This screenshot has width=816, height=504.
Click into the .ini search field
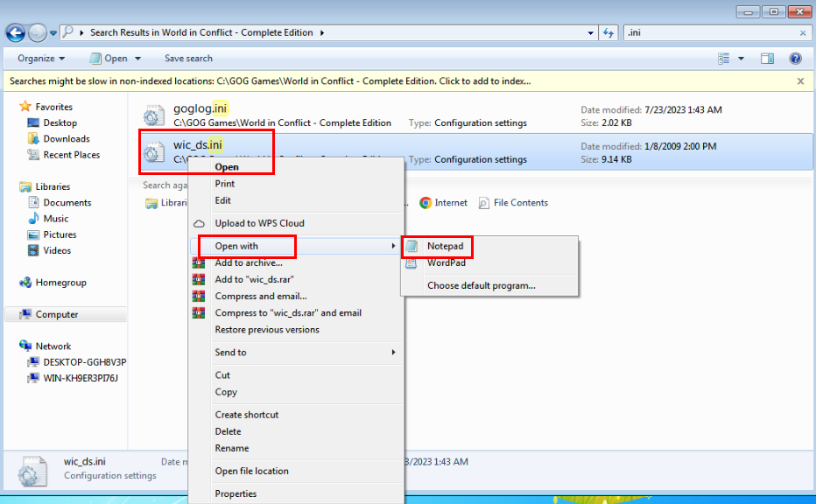click(710, 32)
